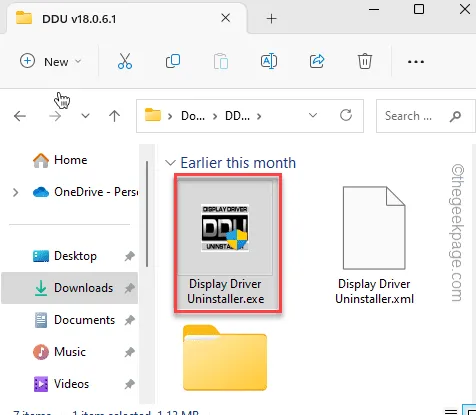
Task: Unpin Desktop using its pin icon
Action: coord(129,256)
